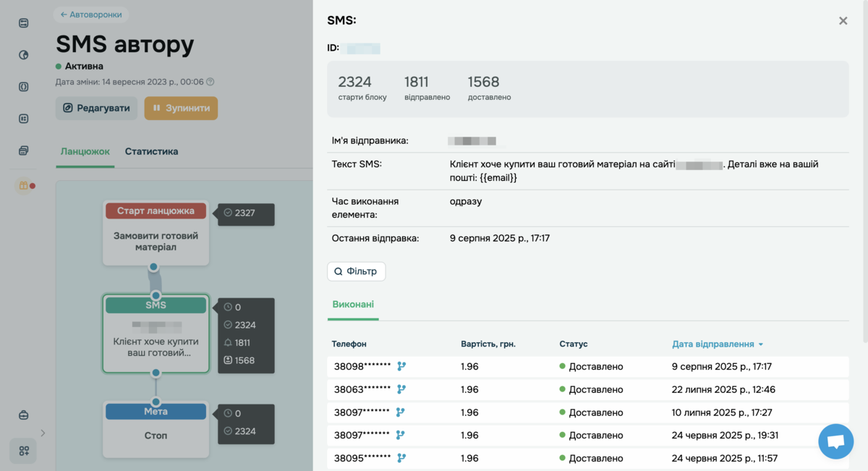Screen dimensions: 868x471
Task: Click the chain icon next to 38095 phone
Action: click(401, 458)
